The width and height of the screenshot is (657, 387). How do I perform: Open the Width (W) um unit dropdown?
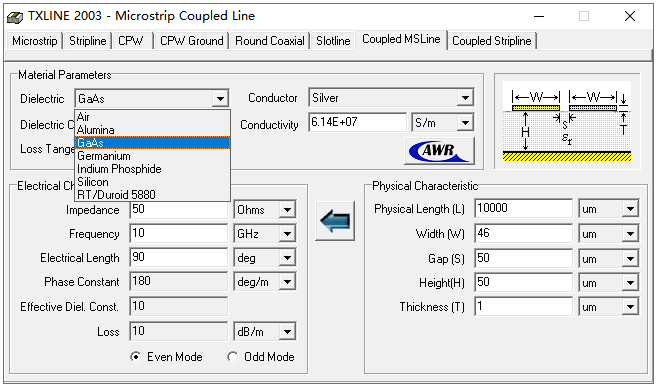[x=630, y=234]
